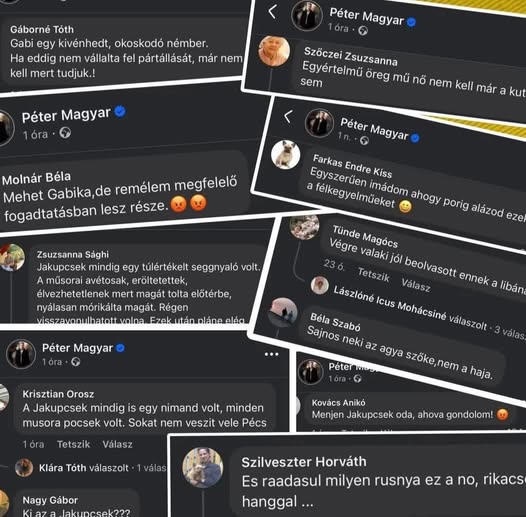
Task: Open Zsuzsanna Sághi's profile name
Action: (x=73, y=254)
